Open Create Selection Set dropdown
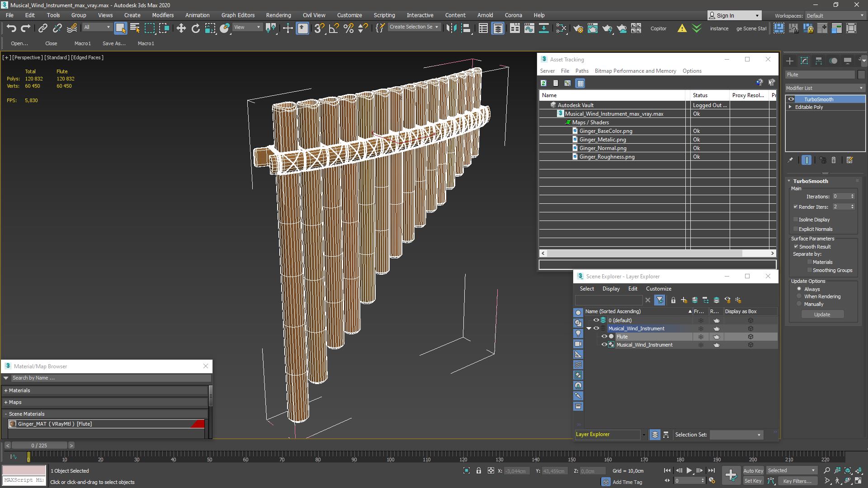Viewport: 868px width, 488px height. 414,27
